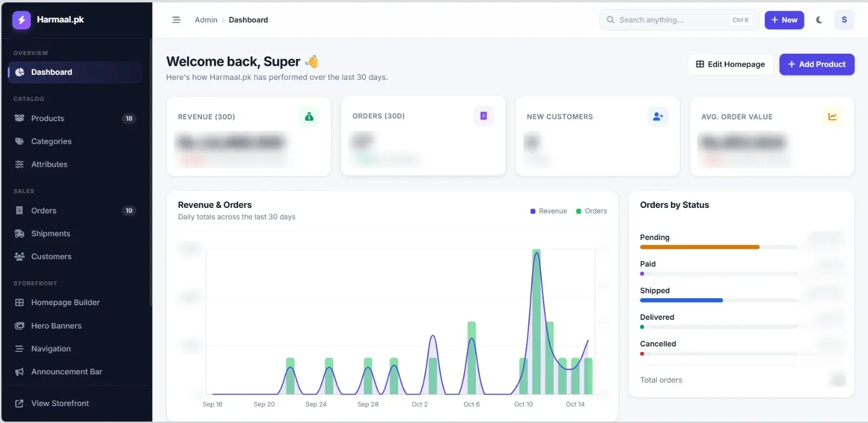Click the New button in the header
The image size is (868, 423).
click(x=784, y=20)
